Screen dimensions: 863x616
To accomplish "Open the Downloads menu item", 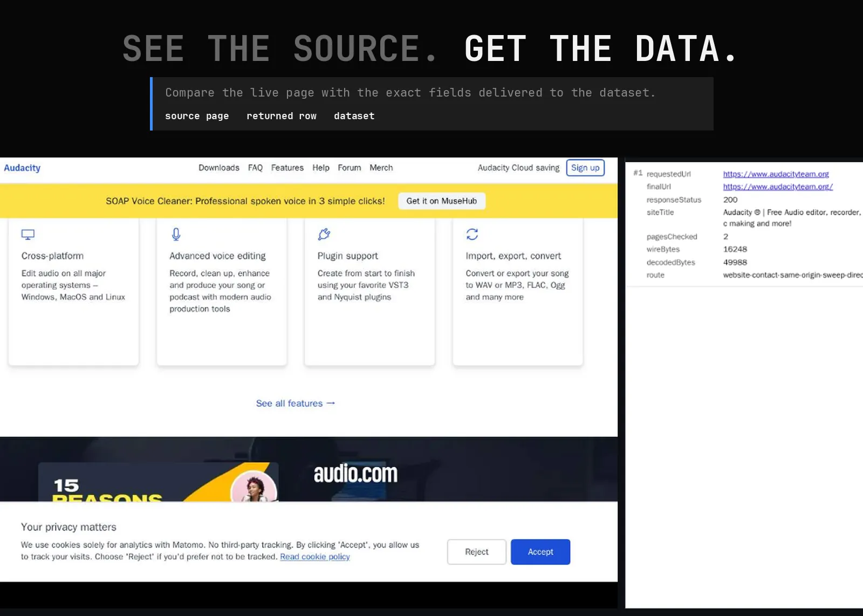I will click(x=218, y=168).
